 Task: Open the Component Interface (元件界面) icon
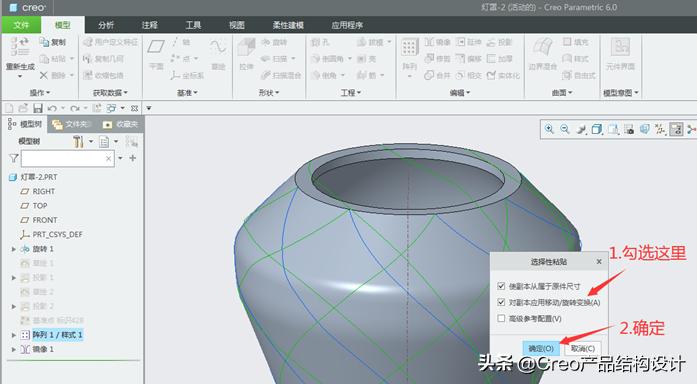pos(620,47)
